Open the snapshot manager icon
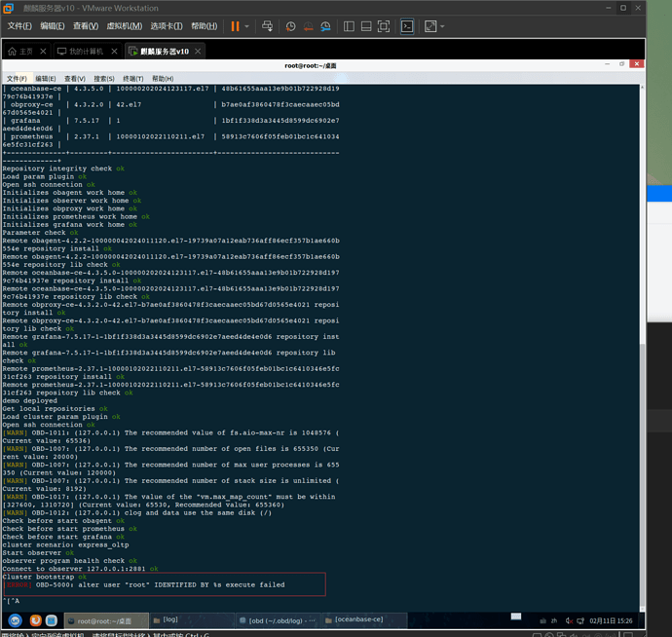 tap(325, 26)
